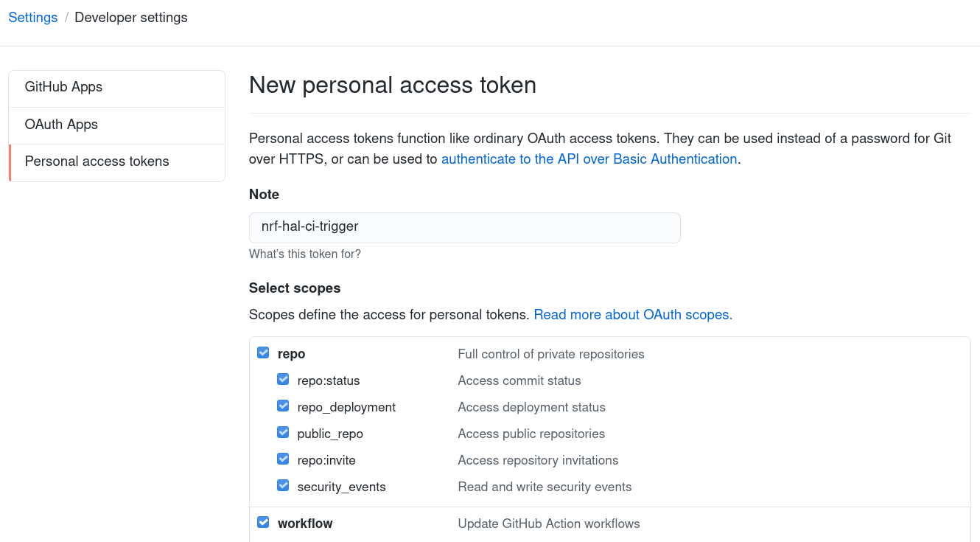Disable the security_events checkbox
The width and height of the screenshot is (980, 542).
point(283,485)
